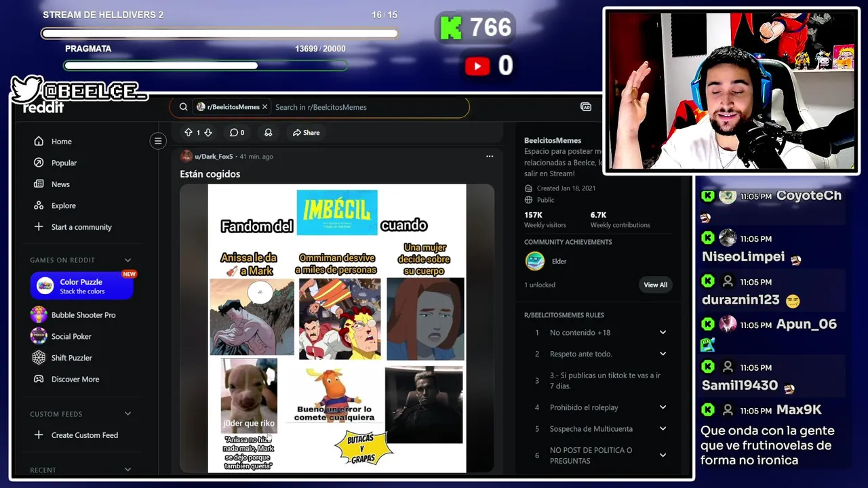Screen dimensions: 868x488
Task: Click the meme image in post
Action: tap(337, 329)
